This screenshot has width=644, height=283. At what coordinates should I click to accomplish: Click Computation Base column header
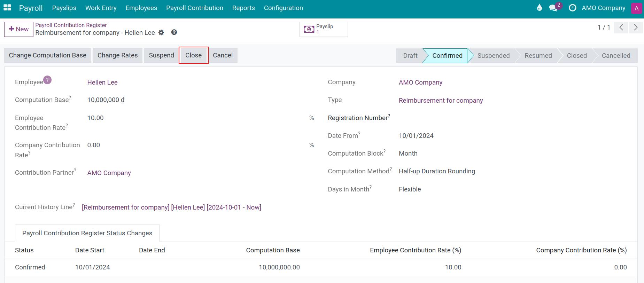273,250
